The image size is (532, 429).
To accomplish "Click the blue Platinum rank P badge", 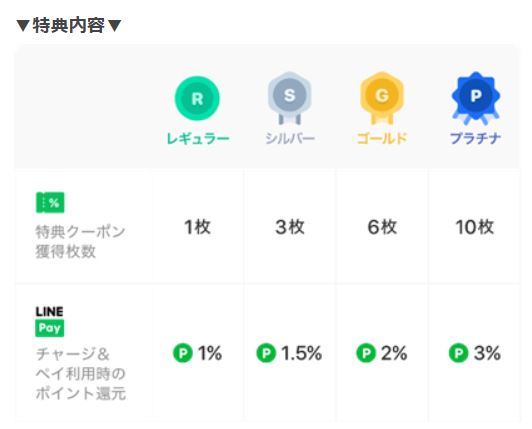I will pyautogui.click(x=475, y=97).
